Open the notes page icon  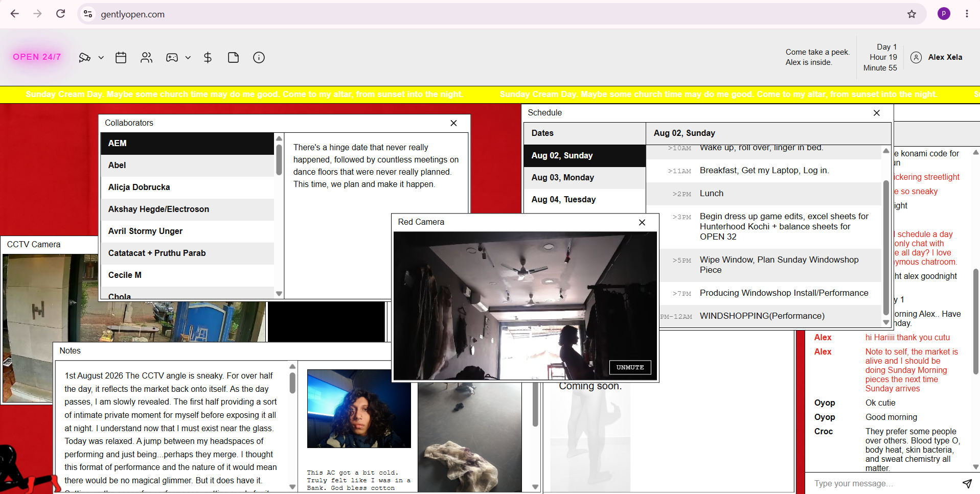click(234, 58)
